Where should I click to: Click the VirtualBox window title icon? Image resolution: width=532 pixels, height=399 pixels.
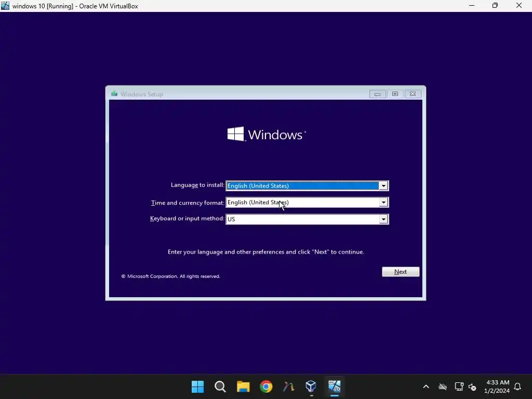(5, 6)
